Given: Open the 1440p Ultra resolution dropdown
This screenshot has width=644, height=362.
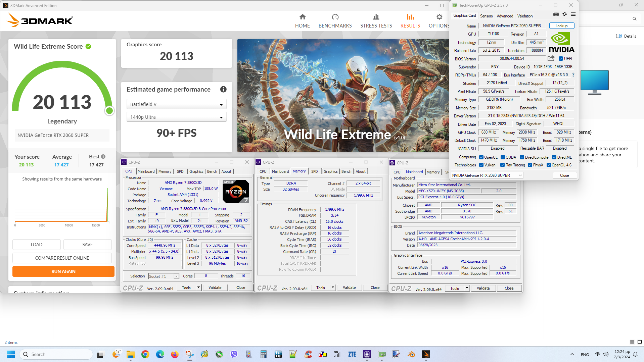Looking at the screenshot, I should (176, 117).
